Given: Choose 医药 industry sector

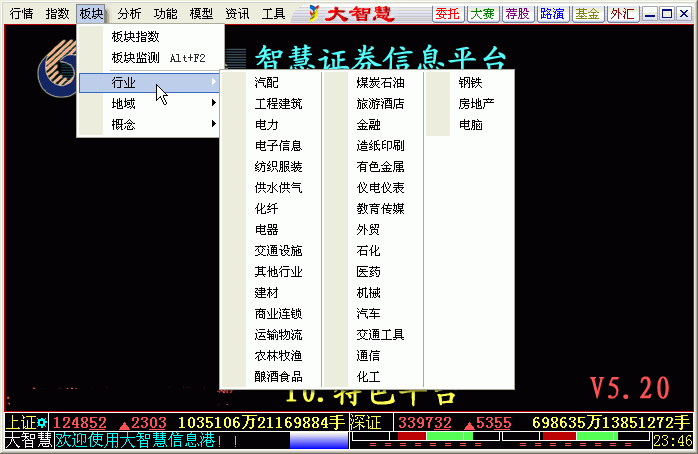Looking at the screenshot, I should pyautogui.click(x=373, y=272).
